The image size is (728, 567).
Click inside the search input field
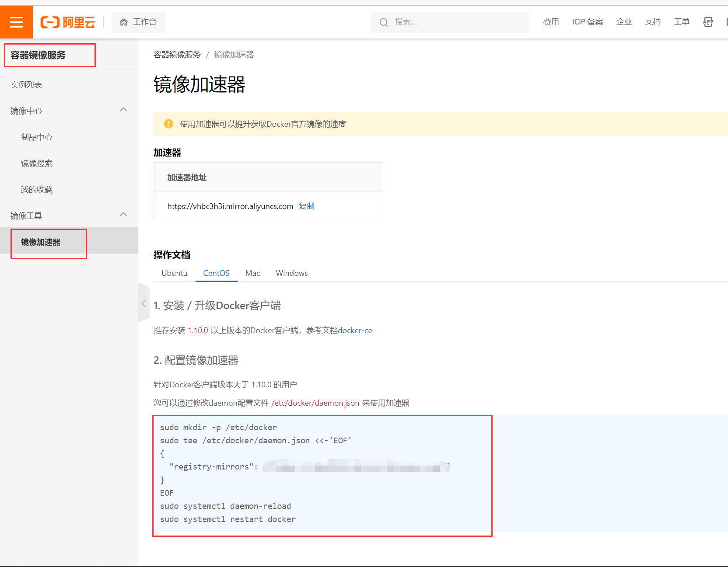[437, 22]
